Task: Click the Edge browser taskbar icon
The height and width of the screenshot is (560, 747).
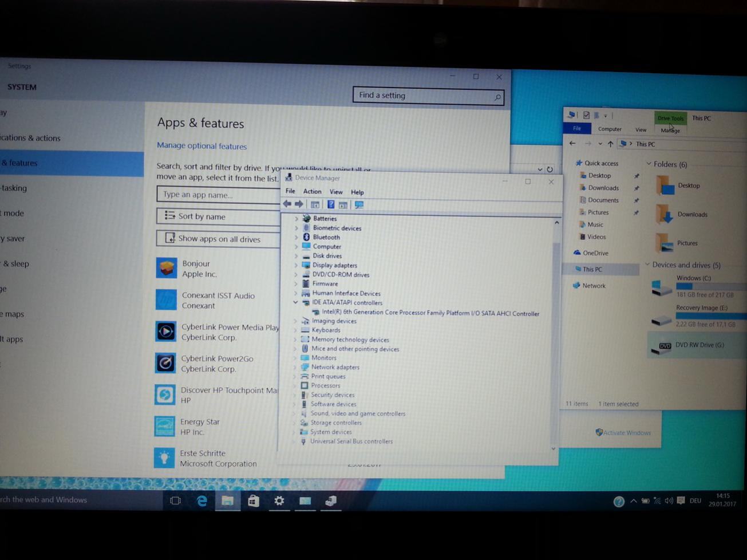Action: click(x=201, y=501)
